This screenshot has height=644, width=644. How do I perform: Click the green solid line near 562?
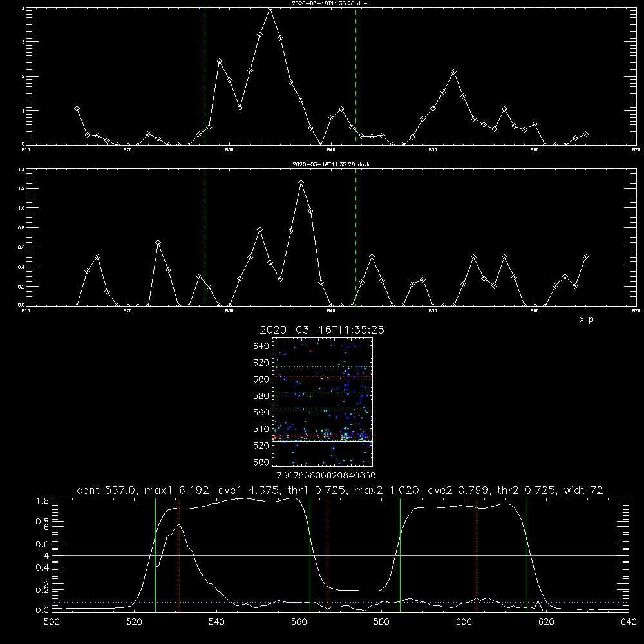click(x=310, y=555)
